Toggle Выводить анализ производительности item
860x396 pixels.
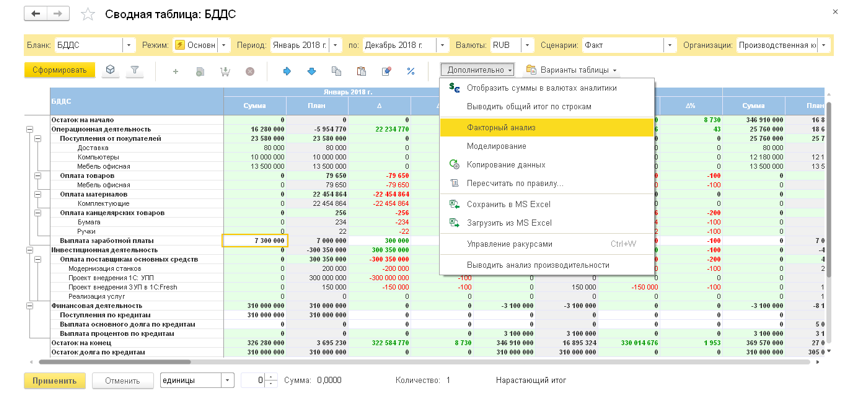click(x=547, y=264)
